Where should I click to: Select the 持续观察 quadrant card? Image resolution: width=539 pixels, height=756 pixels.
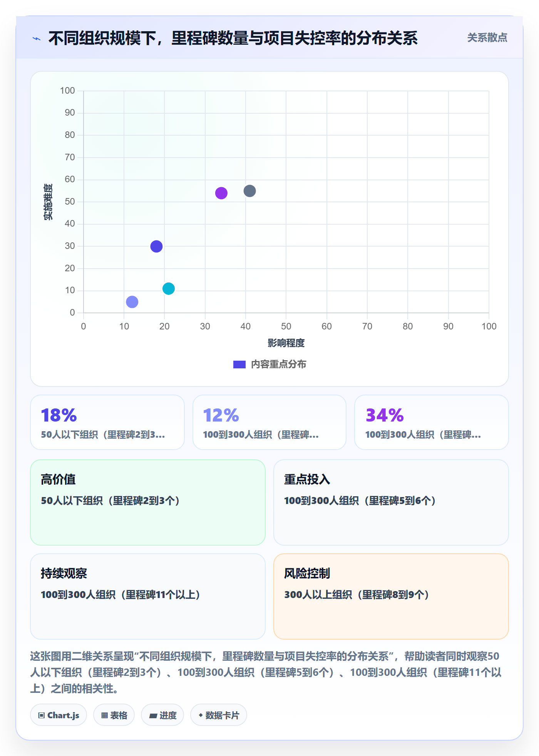click(x=148, y=596)
